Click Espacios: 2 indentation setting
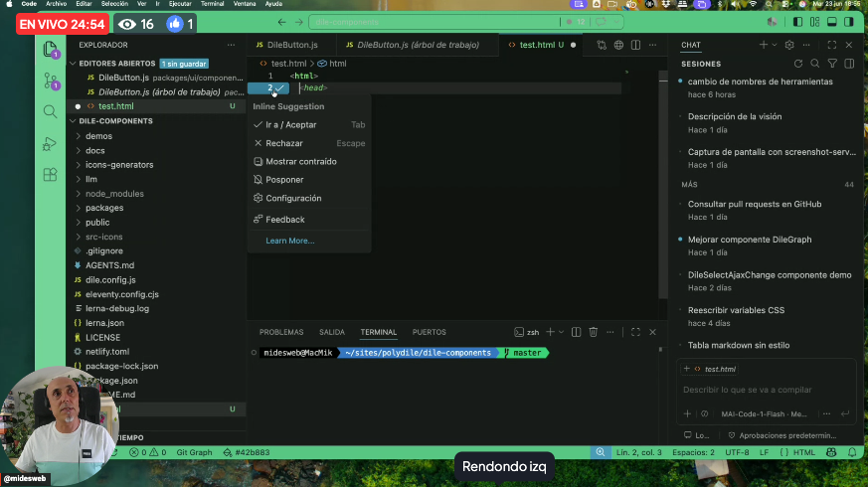Viewport: 868px width, 487px height. click(x=693, y=452)
